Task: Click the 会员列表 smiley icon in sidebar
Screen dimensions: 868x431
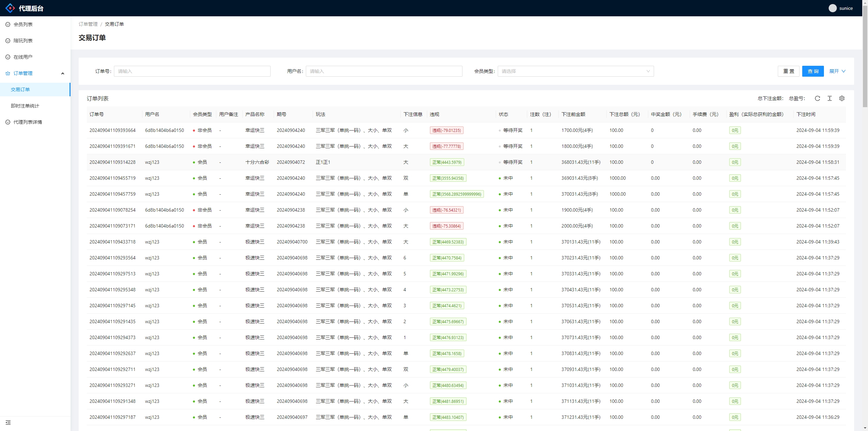Action: [x=8, y=24]
